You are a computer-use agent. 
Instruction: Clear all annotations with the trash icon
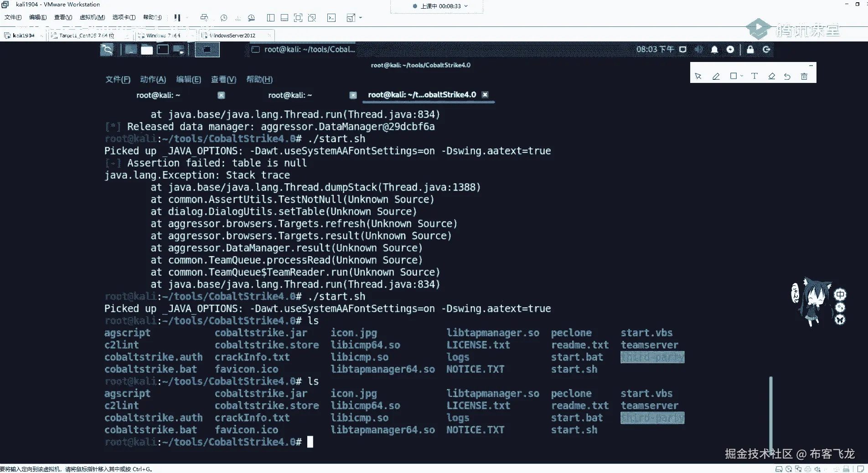(804, 76)
